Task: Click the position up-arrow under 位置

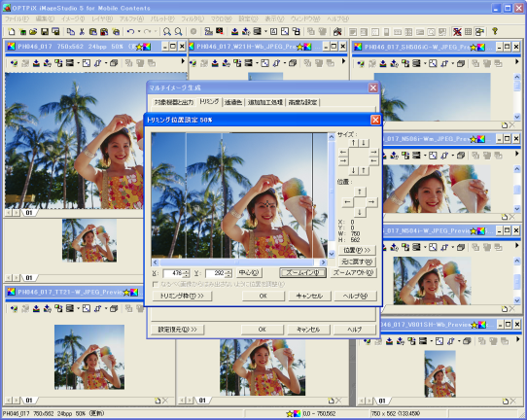Action: click(x=360, y=192)
